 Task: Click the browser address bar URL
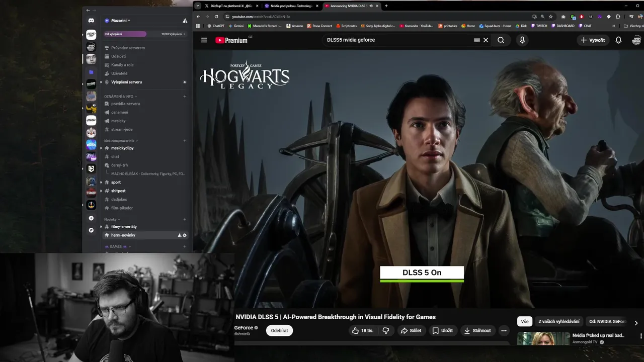click(261, 17)
